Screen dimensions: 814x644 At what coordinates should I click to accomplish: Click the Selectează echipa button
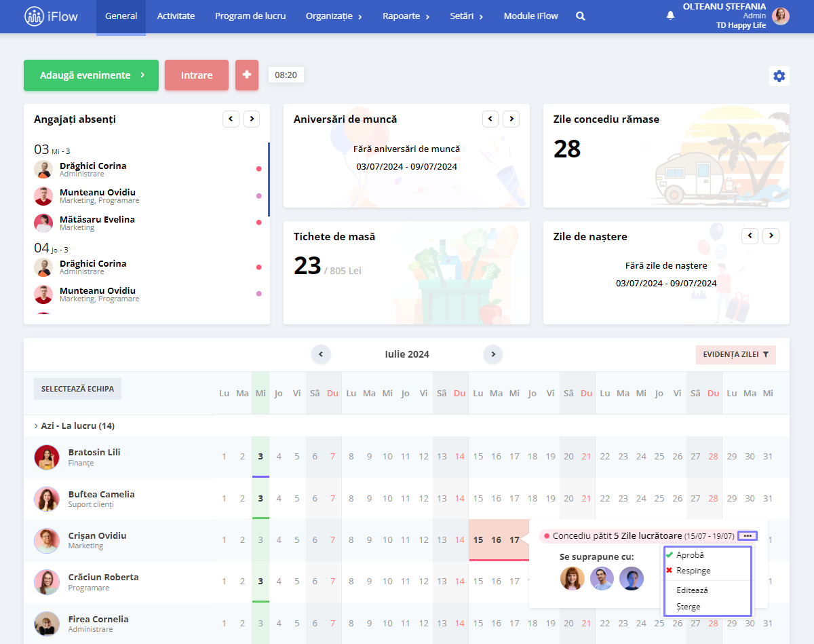click(x=77, y=389)
